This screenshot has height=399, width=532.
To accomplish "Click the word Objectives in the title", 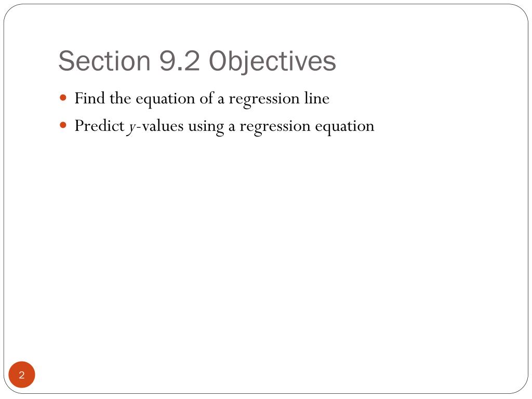I will [272, 62].
